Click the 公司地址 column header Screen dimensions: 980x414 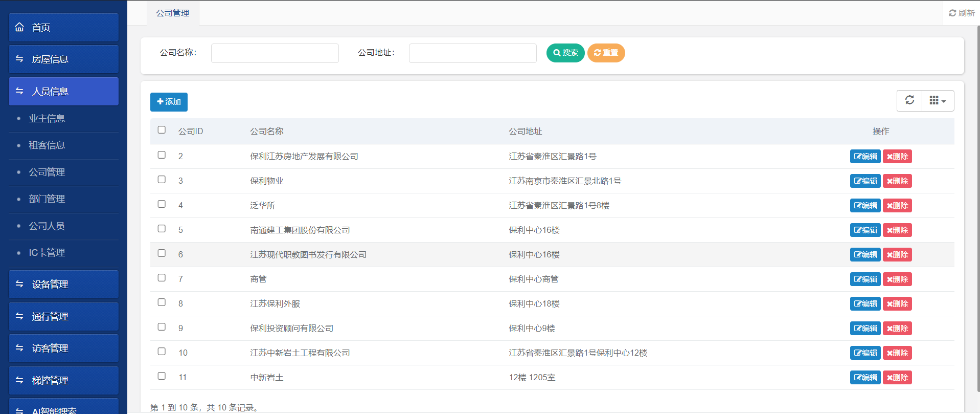point(526,132)
